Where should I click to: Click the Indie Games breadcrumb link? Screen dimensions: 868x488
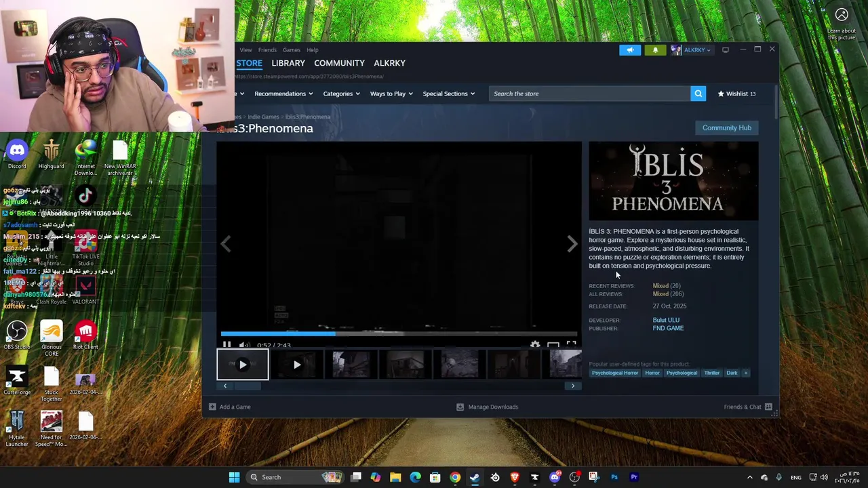point(263,117)
